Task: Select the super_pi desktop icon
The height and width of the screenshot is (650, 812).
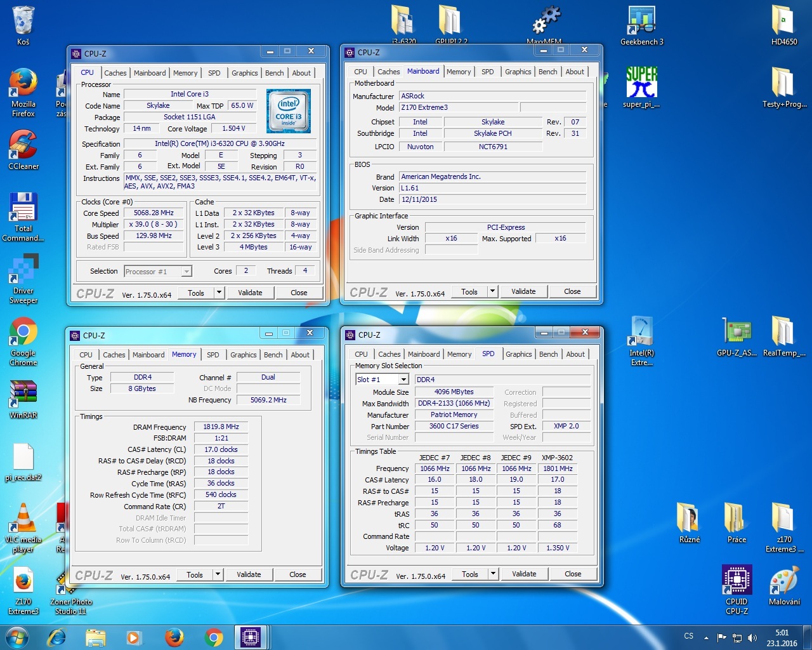Action: [641, 88]
